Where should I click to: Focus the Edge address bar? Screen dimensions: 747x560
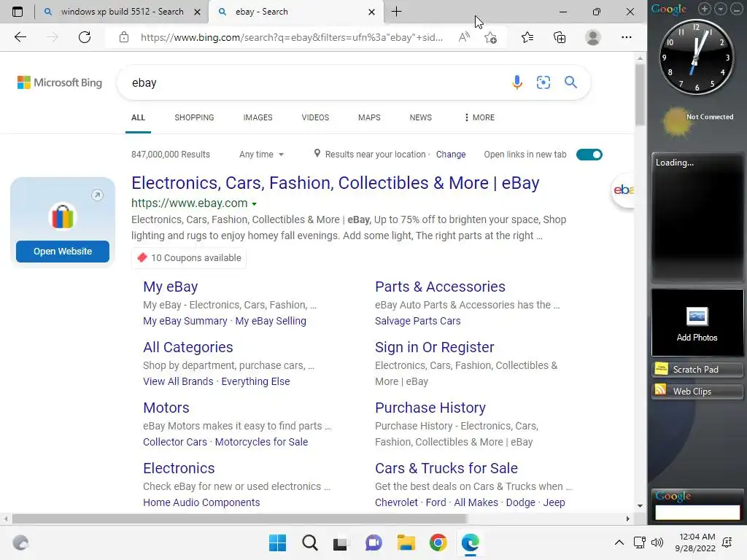[292, 37]
